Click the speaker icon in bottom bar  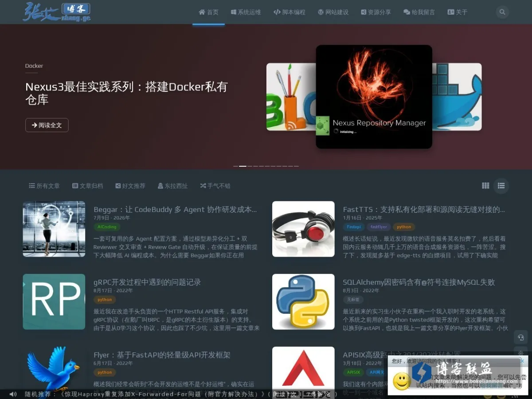pos(13,394)
